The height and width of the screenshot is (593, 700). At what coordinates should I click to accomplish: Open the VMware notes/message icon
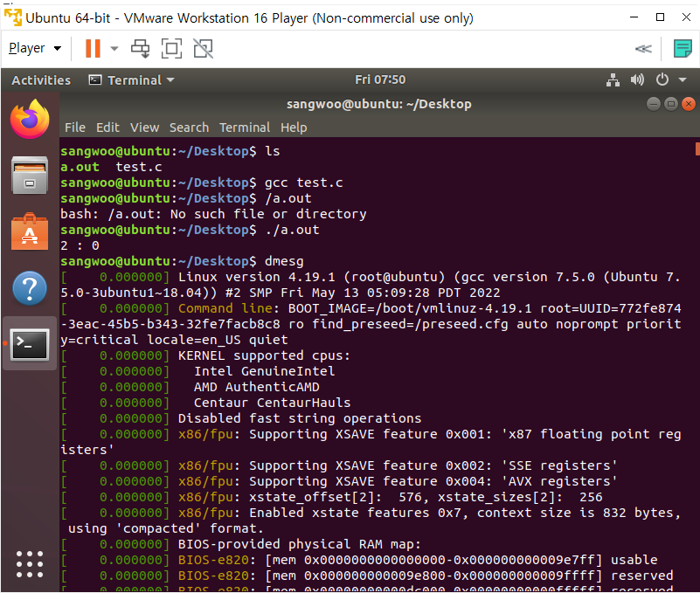[683, 48]
